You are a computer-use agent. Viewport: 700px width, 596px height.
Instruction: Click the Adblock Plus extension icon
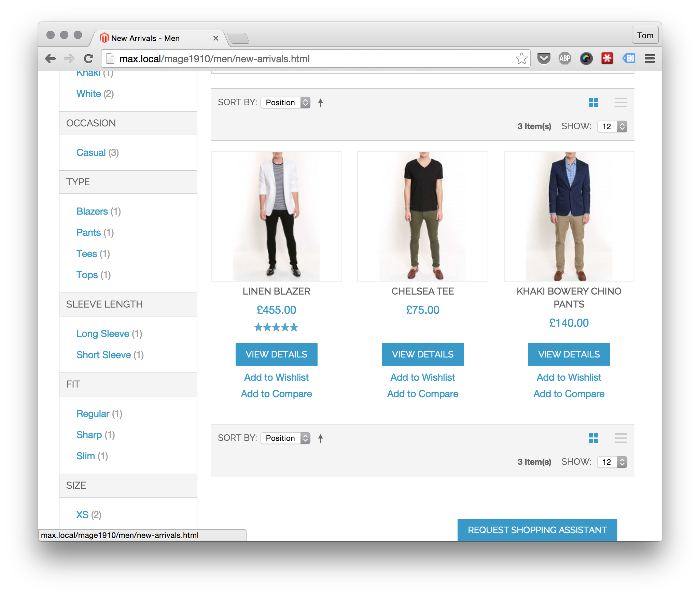pos(565,59)
